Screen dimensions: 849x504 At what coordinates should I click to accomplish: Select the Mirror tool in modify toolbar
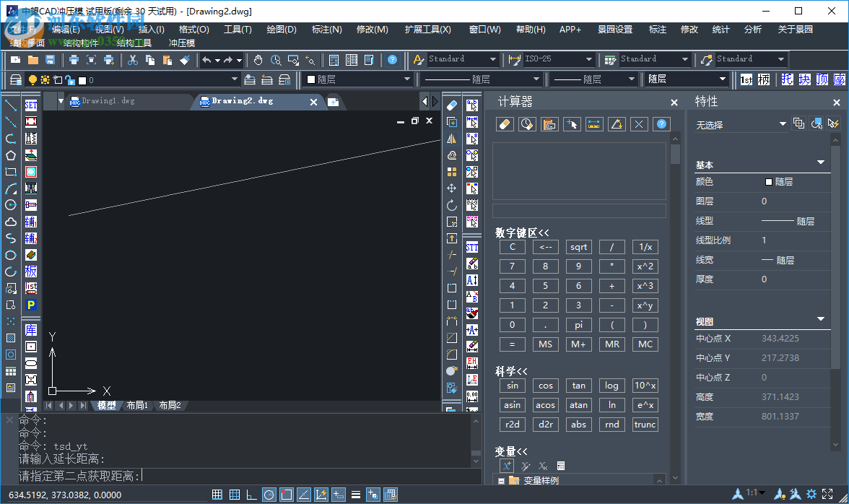tap(452, 139)
